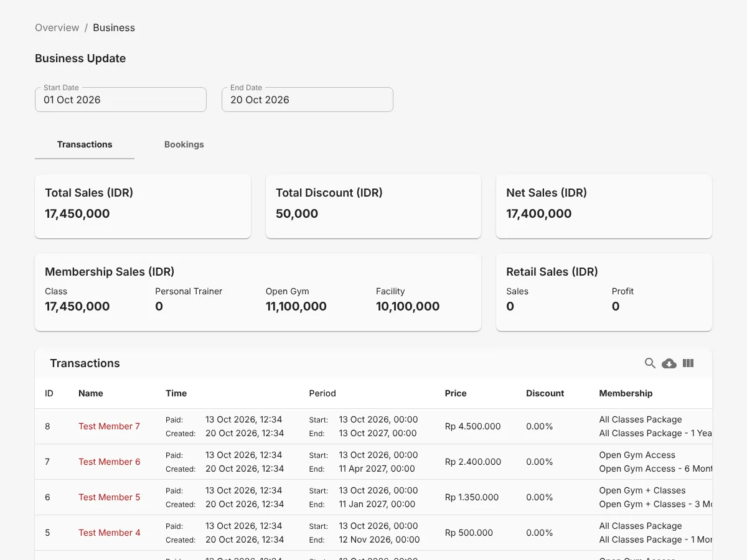This screenshot has width=747, height=560.
Task: Open the End Date field
Action: [x=308, y=100]
